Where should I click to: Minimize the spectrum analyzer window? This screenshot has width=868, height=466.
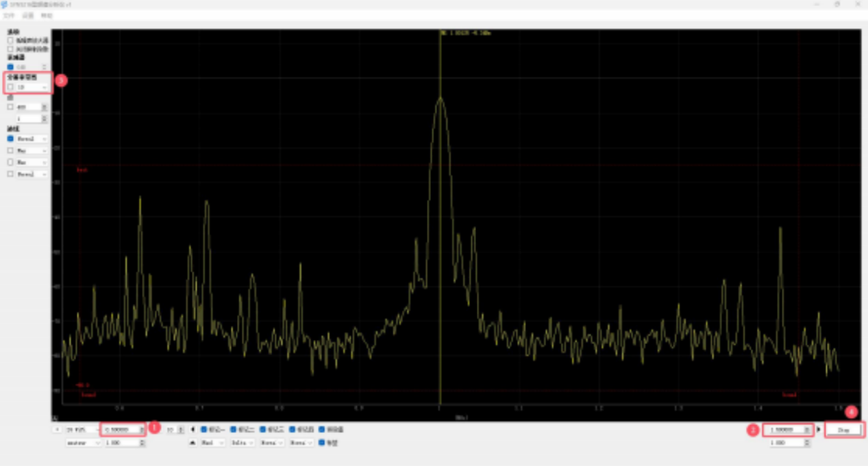click(816, 4)
